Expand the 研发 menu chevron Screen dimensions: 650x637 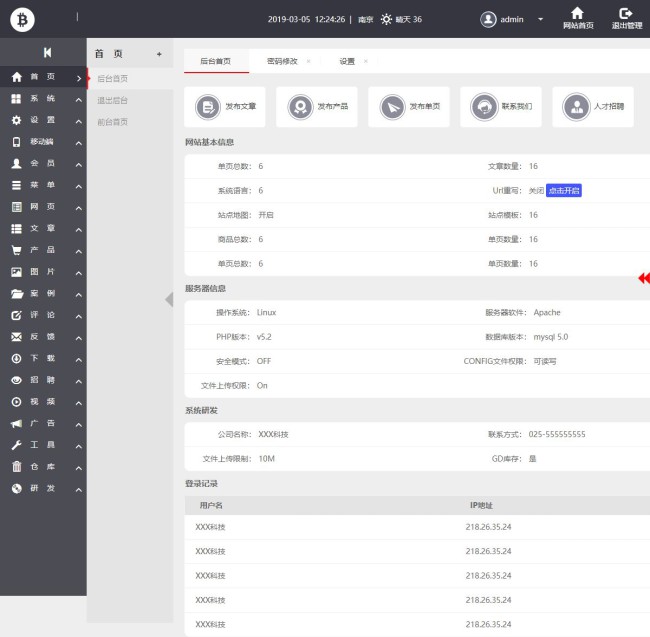[x=79, y=489]
